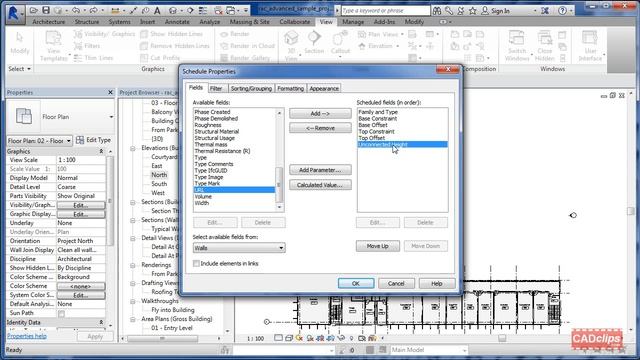The height and width of the screenshot is (360, 640).
Task: Collapse the Graphics properties section
Action: 101,151
